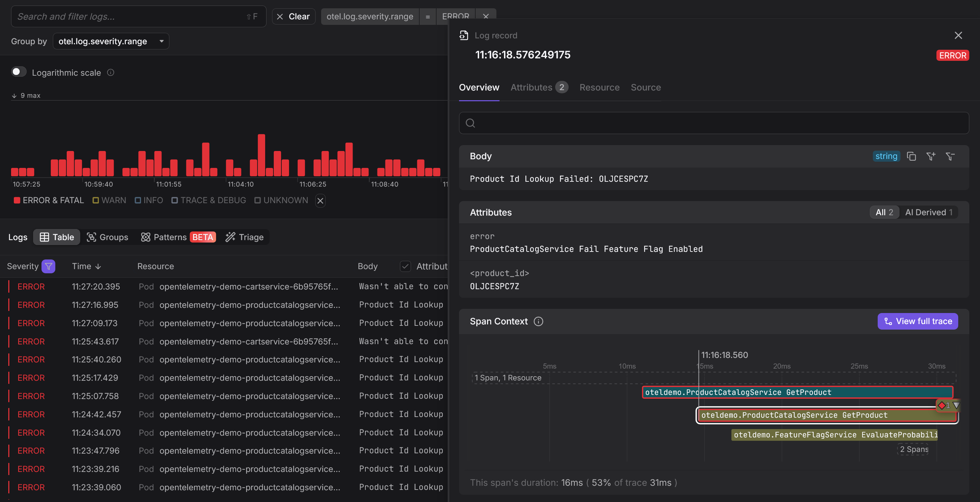980x502 pixels.
Task: Click the add-to-filter icon in Body header
Action: [931, 156]
